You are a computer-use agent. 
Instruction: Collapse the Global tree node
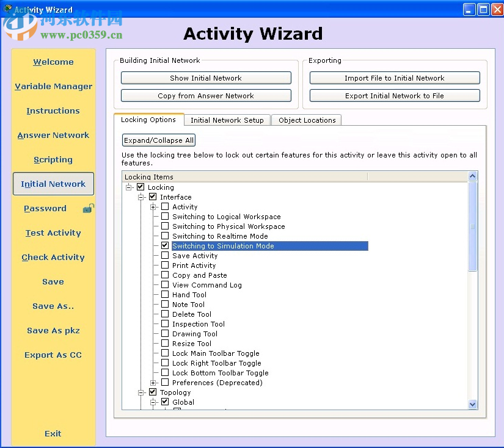point(153,402)
